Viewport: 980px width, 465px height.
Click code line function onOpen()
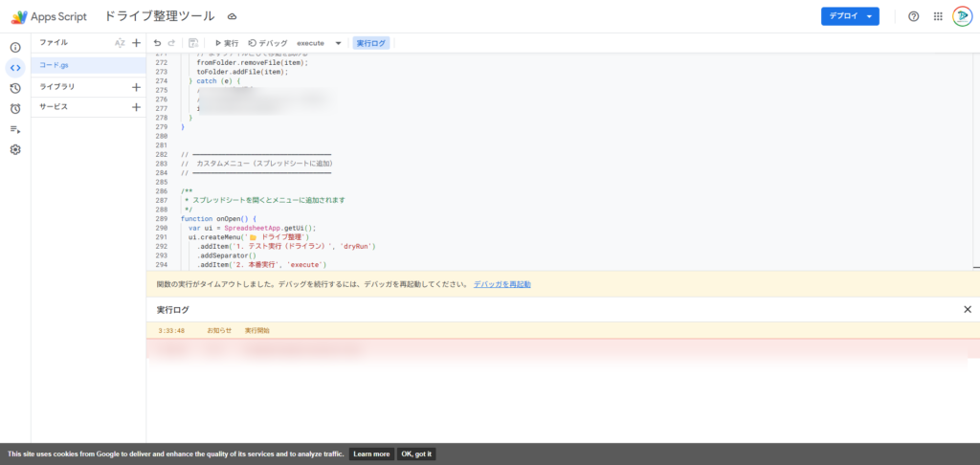pyautogui.click(x=218, y=219)
